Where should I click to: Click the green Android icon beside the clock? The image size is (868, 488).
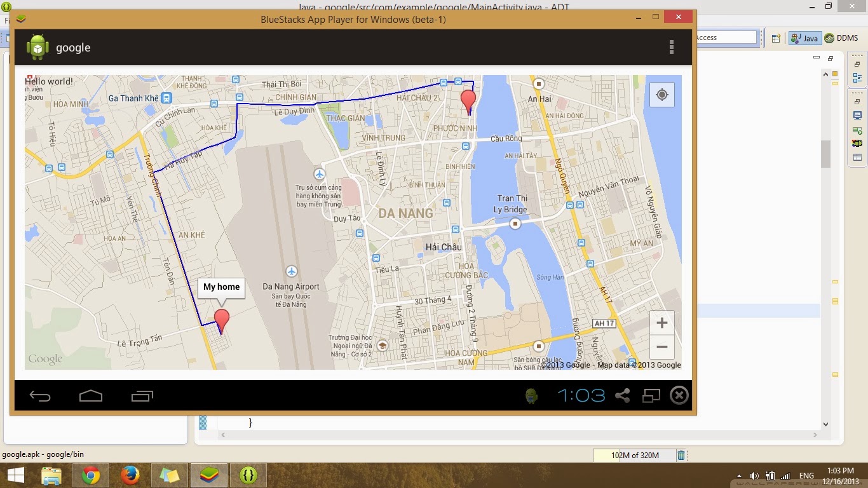coord(532,396)
